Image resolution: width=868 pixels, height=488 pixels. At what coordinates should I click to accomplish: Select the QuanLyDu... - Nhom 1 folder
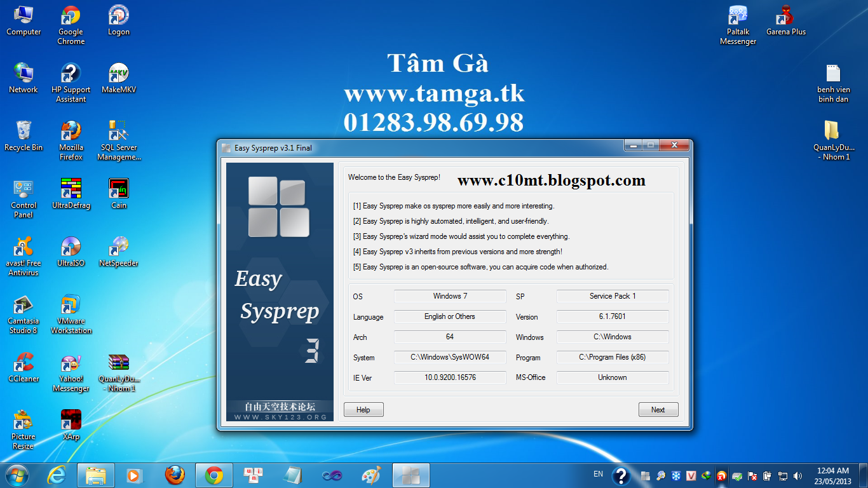point(833,141)
